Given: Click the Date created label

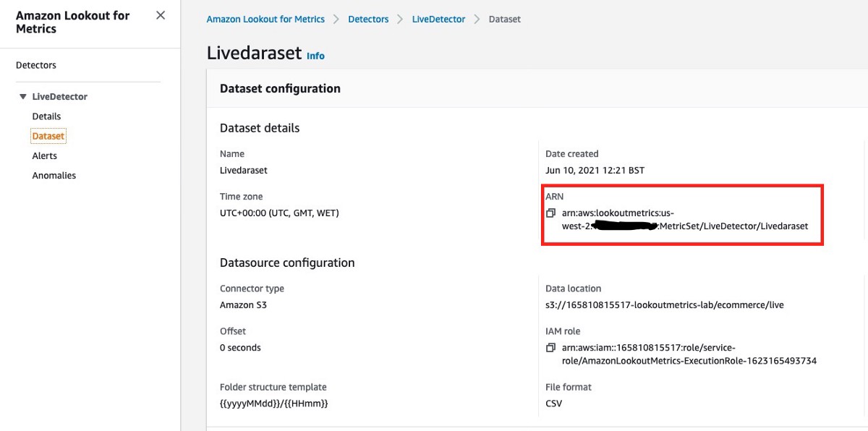Looking at the screenshot, I should [572, 154].
